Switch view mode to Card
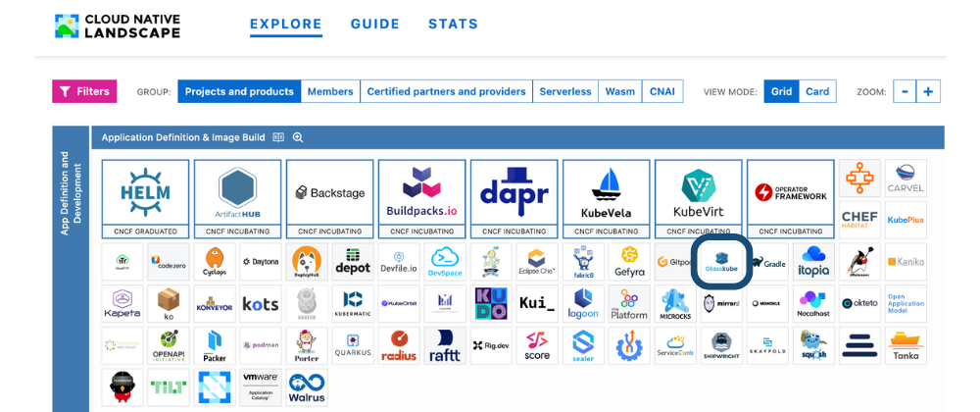This screenshot has height=412, width=980. click(817, 91)
